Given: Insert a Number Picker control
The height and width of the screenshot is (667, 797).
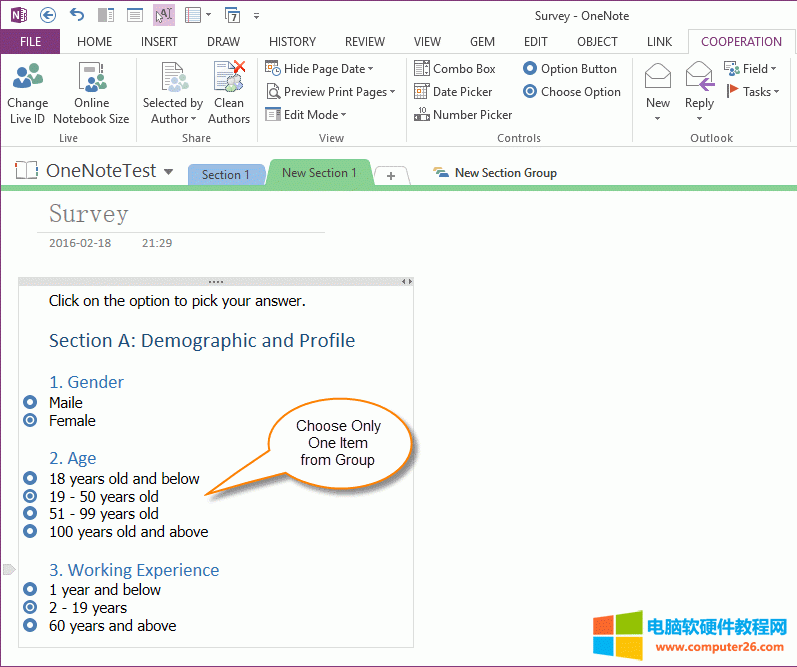Looking at the screenshot, I should (x=463, y=115).
